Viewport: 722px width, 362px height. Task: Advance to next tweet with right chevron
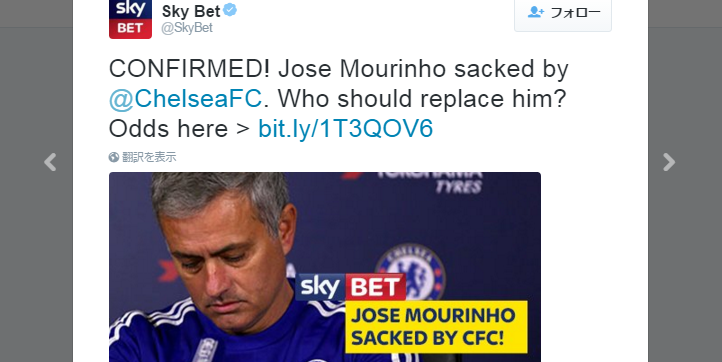point(669,162)
